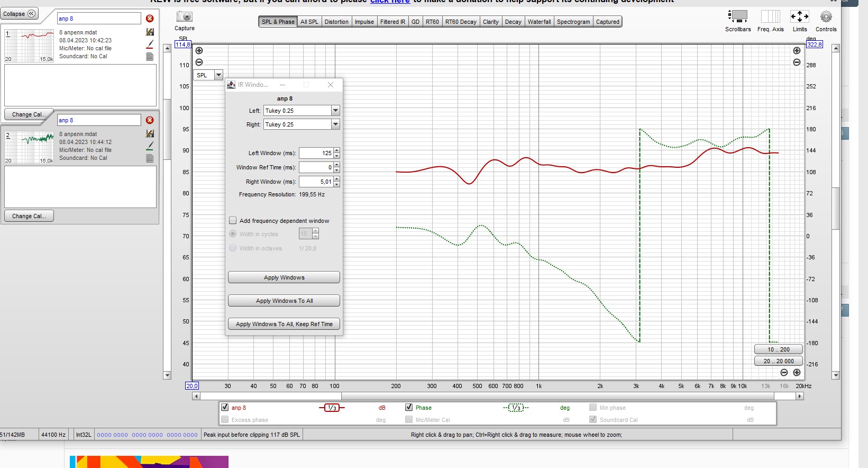
Task: Collapse the measurements panel
Action: [x=19, y=14]
